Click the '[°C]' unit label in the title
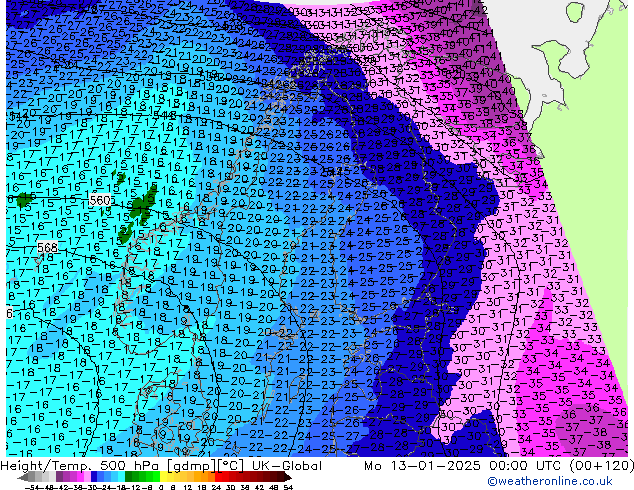 click(232, 466)
